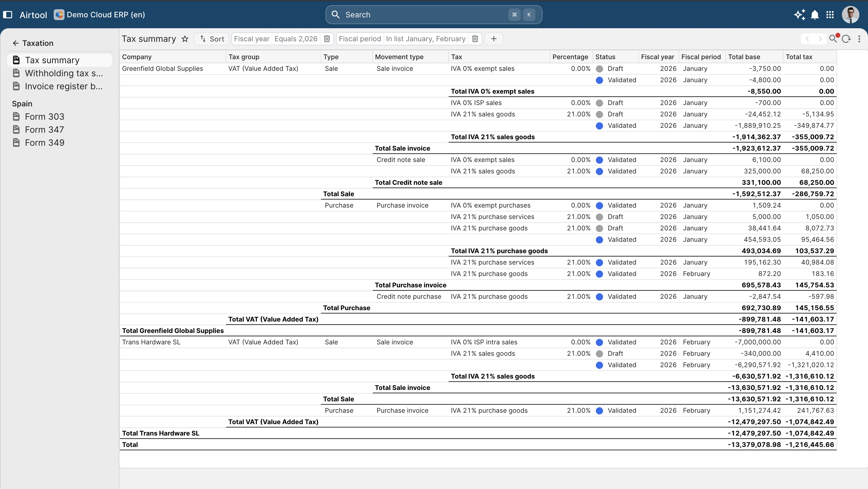Click the Sort button
Viewport: 868px width, 489px height.
tap(212, 39)
